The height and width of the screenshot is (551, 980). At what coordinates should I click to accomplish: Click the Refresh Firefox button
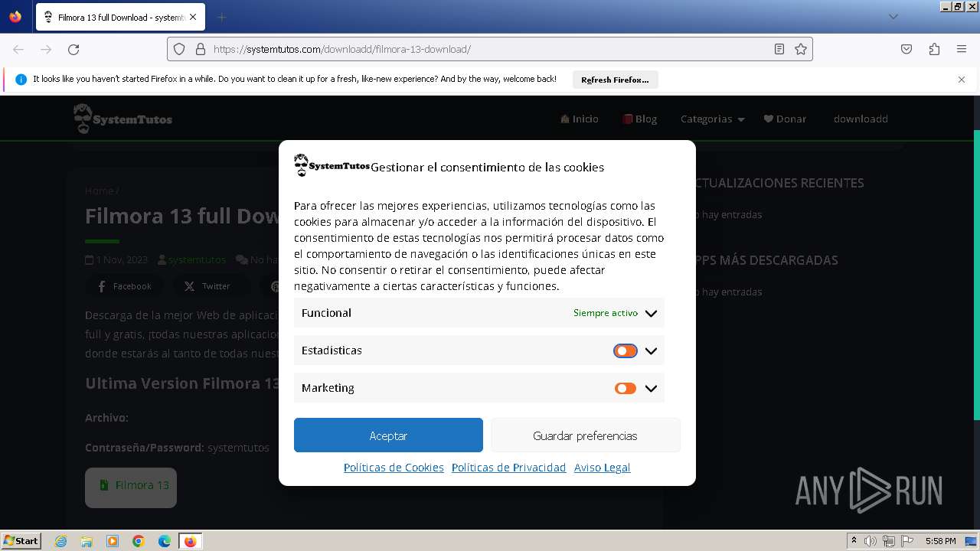tap(615, 80)
